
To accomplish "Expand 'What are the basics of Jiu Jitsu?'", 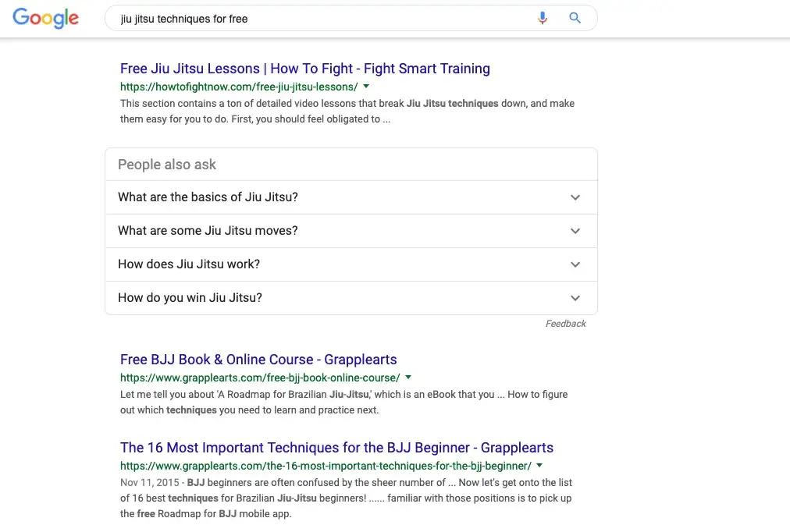I will point(351,197).
